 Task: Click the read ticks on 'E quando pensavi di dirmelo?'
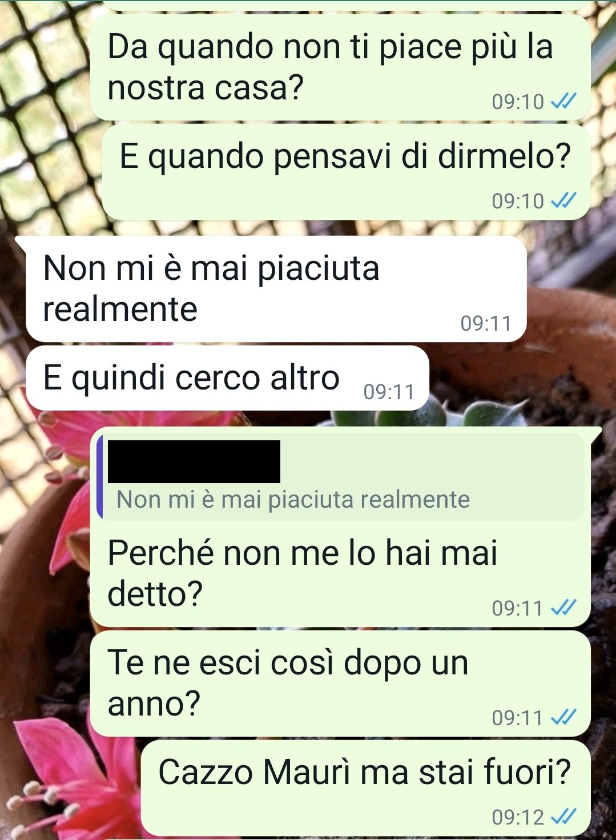coord(563,200)
